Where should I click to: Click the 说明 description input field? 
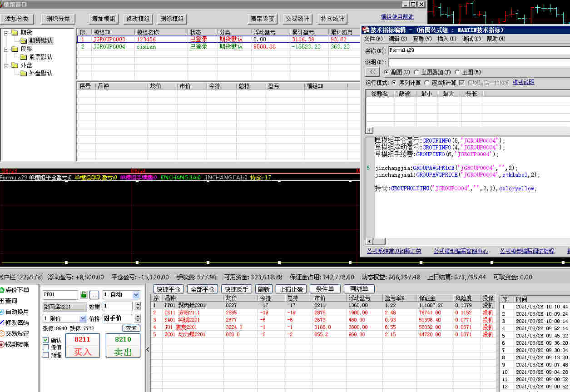479,62
